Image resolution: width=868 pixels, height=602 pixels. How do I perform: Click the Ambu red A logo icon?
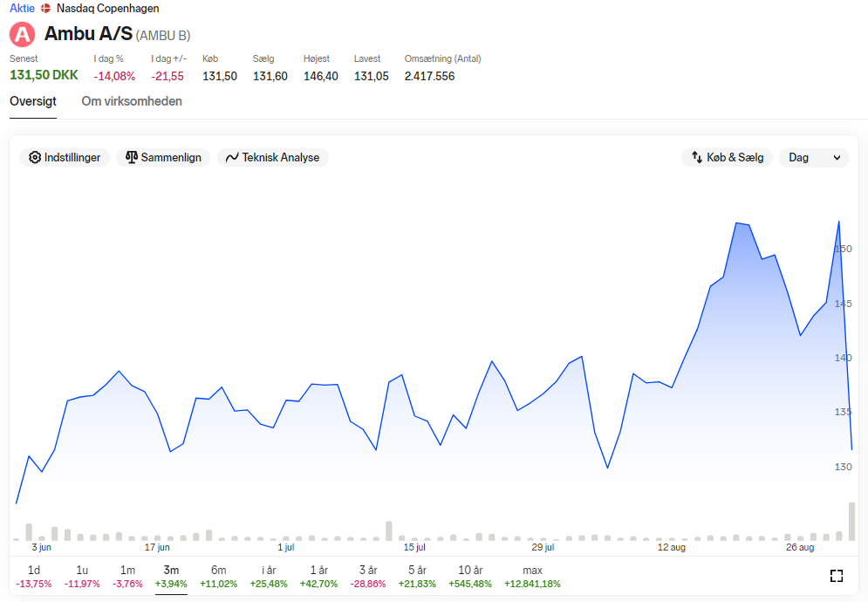(x=22, y=34)
